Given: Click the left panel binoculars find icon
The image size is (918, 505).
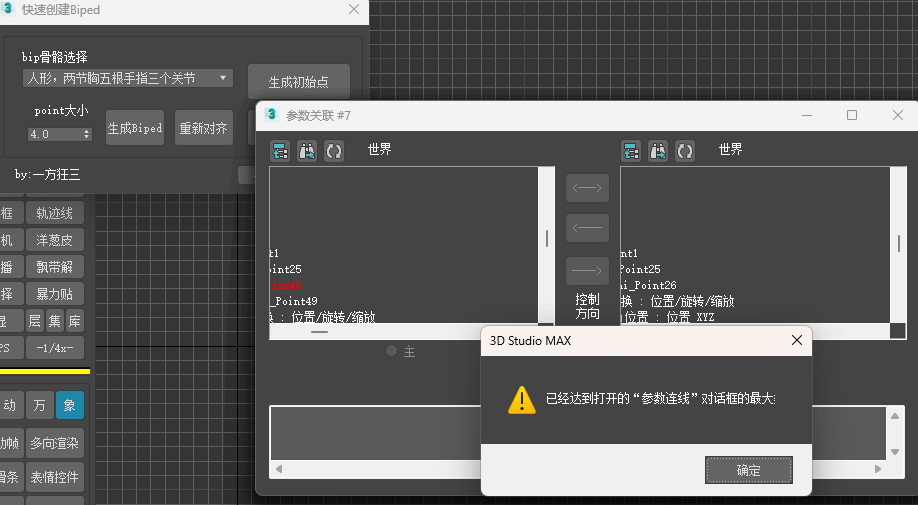Looking at the screenshot, I should point(307,151).
